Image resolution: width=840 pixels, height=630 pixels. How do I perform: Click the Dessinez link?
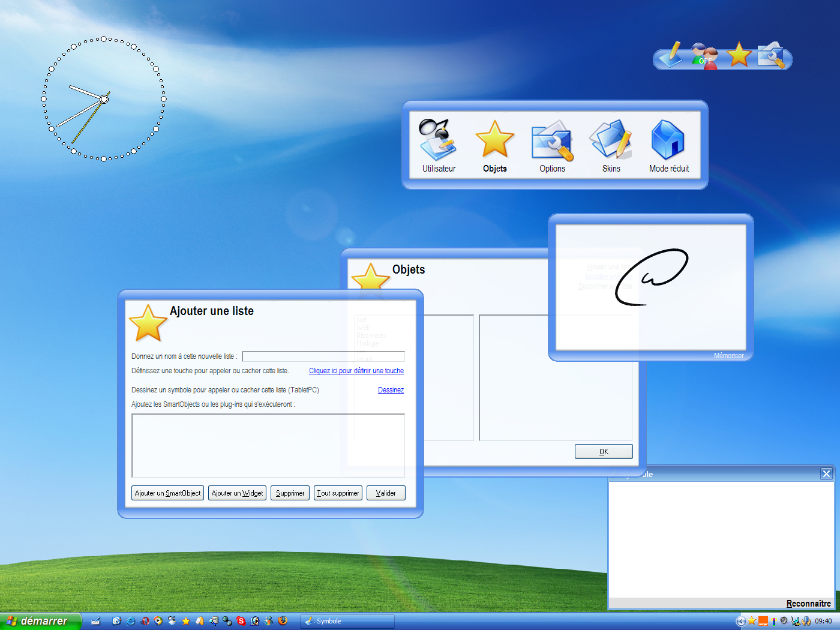(391, 390)
